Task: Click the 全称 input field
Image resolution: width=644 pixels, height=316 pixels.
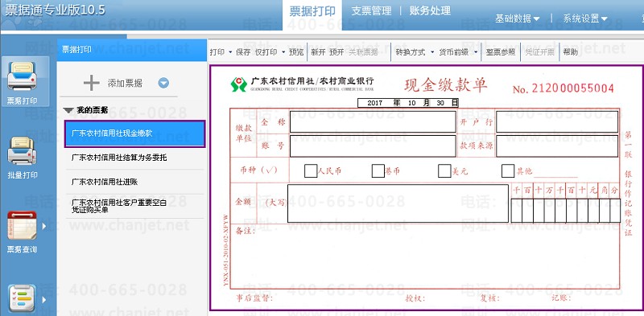Action: tap(373, 122)
